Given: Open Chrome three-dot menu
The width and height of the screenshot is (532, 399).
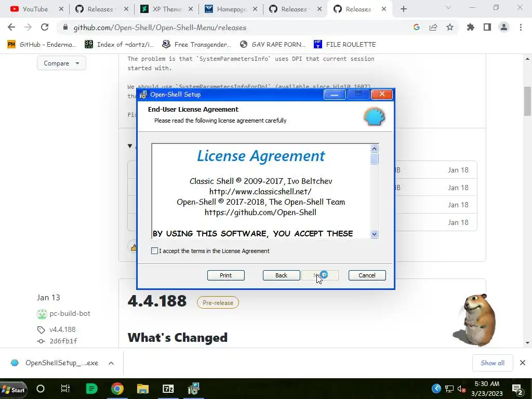Looking at the screenshot, I should point(521,27).
